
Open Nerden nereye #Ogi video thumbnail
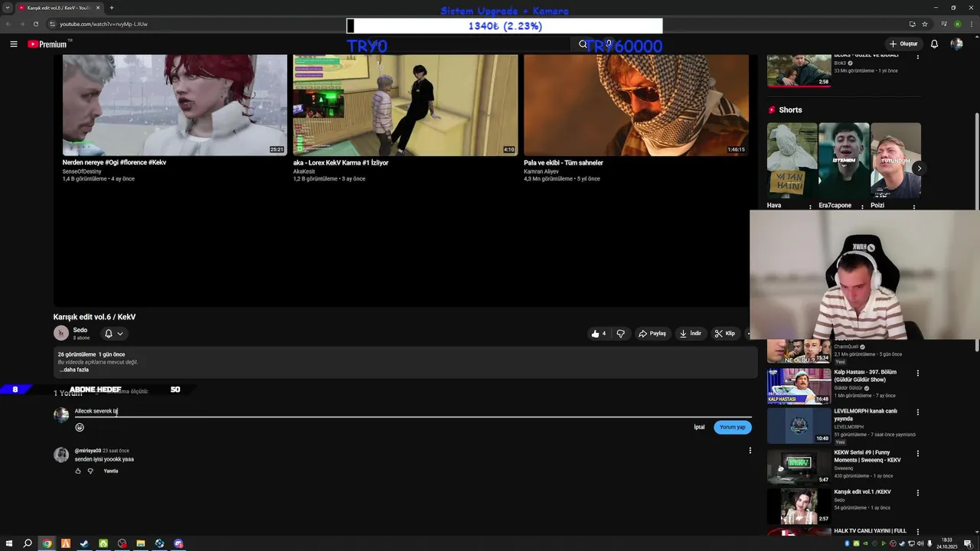pos(175,105)
